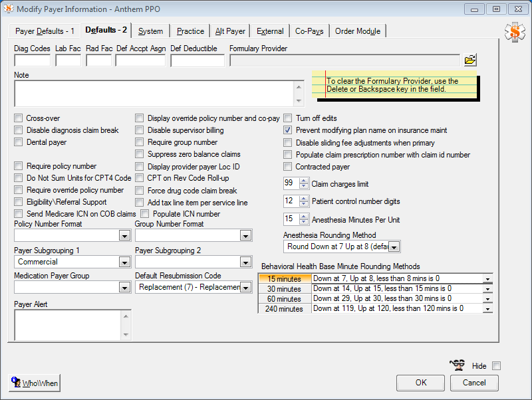This screenshot has height=400, width=532.
Task: Select the Defaults - 2 tab
Action: coord(106,30)
